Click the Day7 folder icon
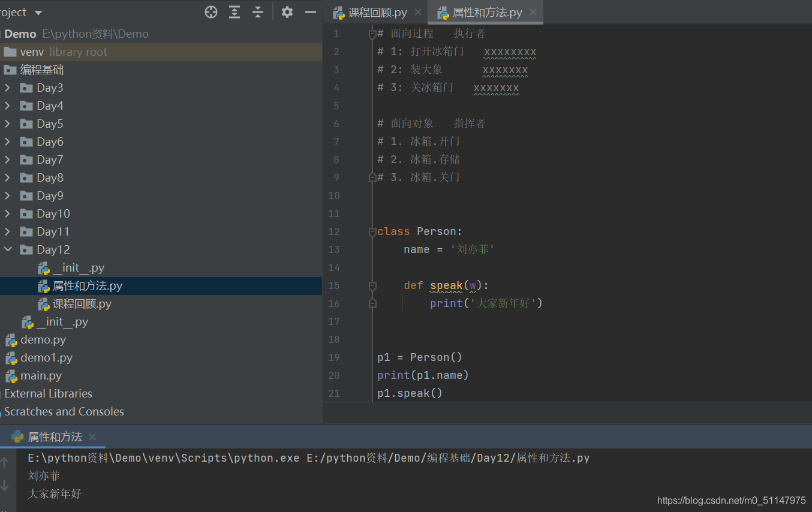Viewport: 812px width, 512px height. [x=26, y=160]
